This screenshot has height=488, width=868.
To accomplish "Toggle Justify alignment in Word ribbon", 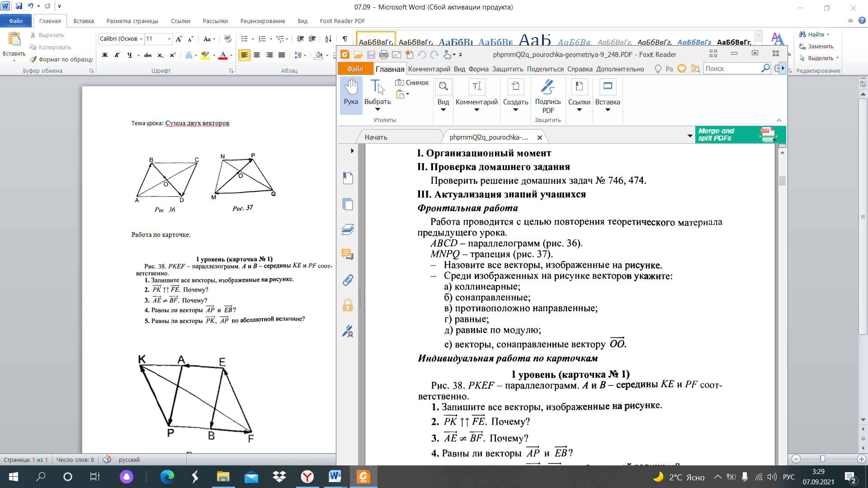I will pyautogui.click(x=282, y=55).
